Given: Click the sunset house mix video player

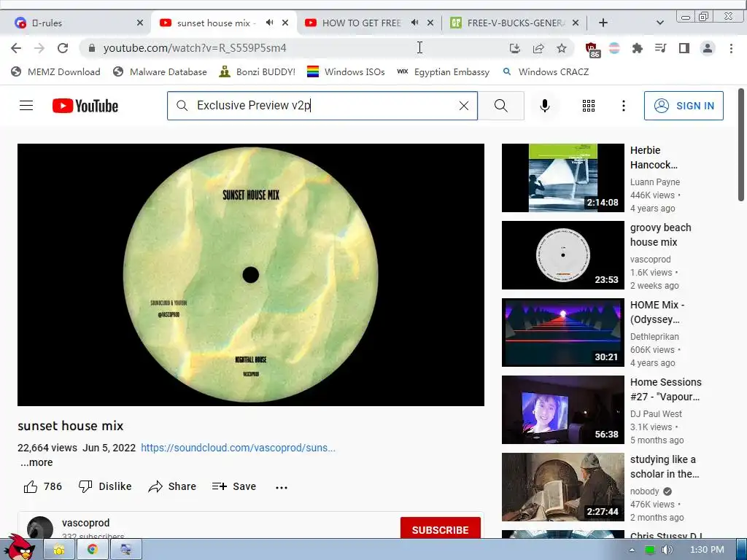Looking at the screenshot, I should pyautogui.click(x=251, y=275).
